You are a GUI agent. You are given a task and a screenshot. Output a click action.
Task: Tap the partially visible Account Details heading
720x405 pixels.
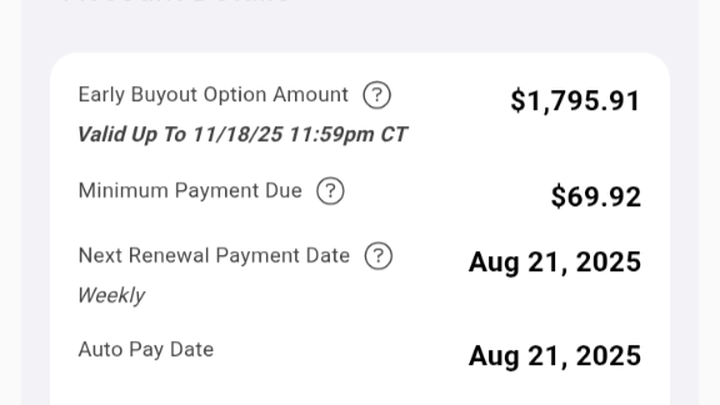(178, 3)
